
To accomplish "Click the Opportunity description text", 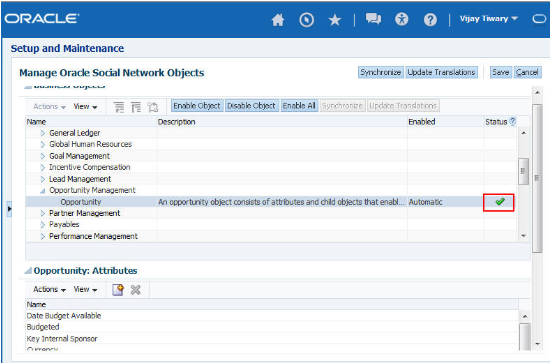I will click(x=281, y=202).
